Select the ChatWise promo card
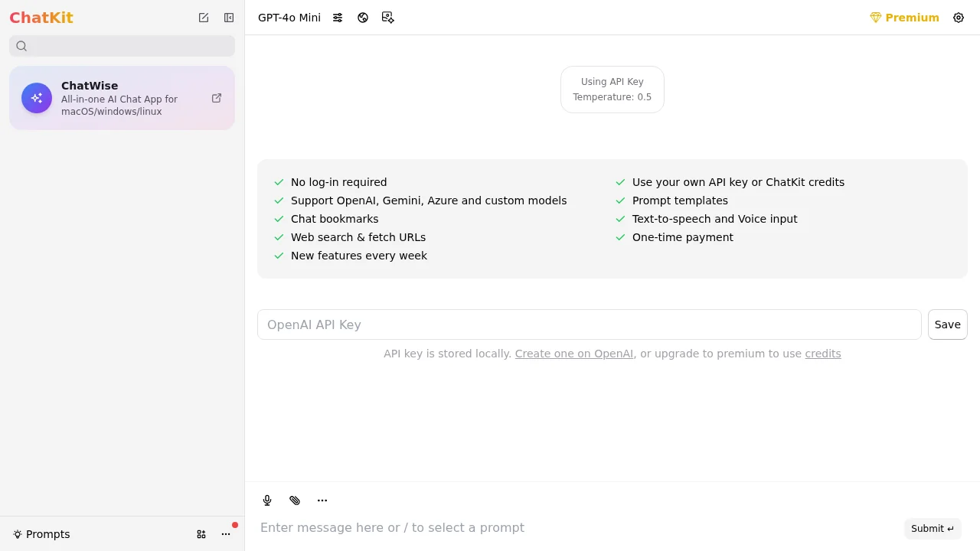The width and height of the screenshot is (980, 551). pos(111,98)
